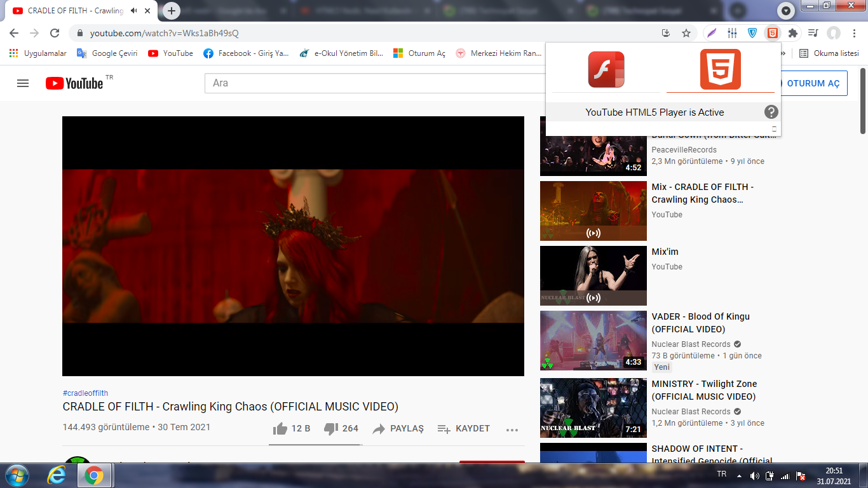This screenshot has width=868, height=488.
Task: Go to the YouTube home logo
Action: tap(74, 83)
